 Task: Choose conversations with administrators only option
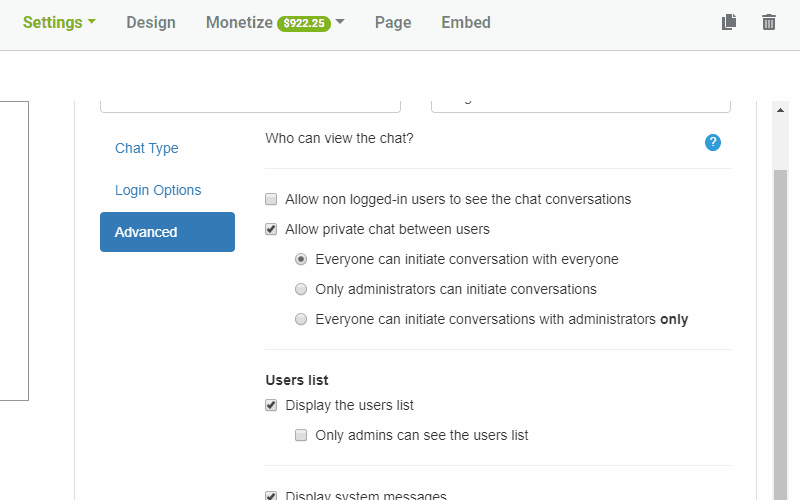301,320
